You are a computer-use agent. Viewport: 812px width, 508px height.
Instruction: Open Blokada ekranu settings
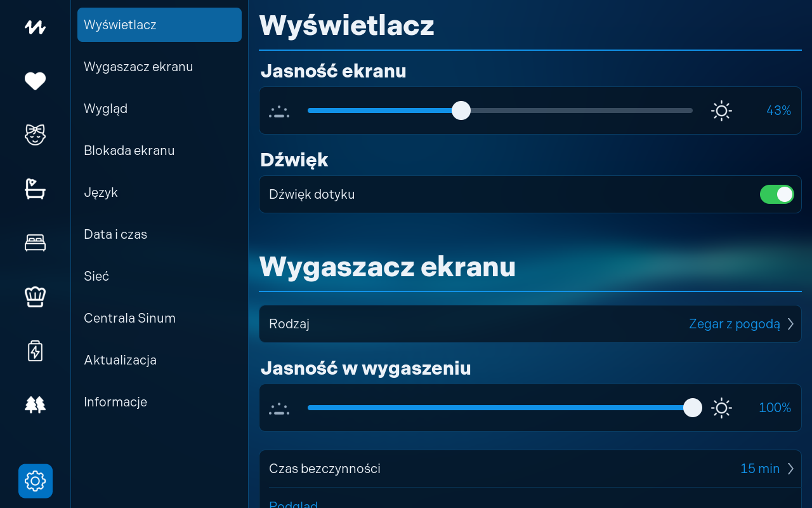tap(159, 150)
